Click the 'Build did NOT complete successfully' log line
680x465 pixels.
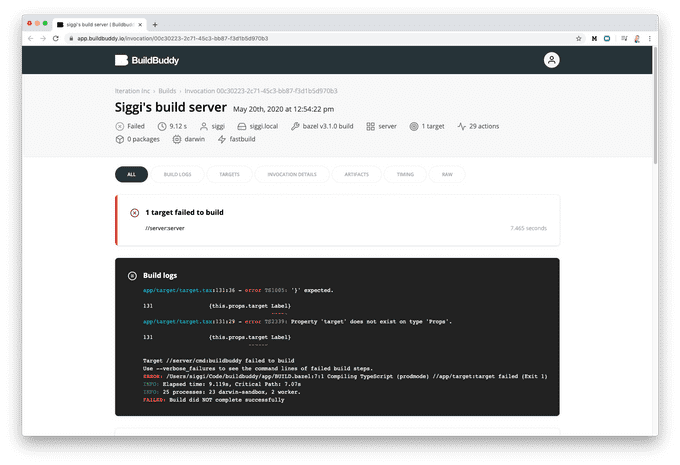[x=213, y=400]
